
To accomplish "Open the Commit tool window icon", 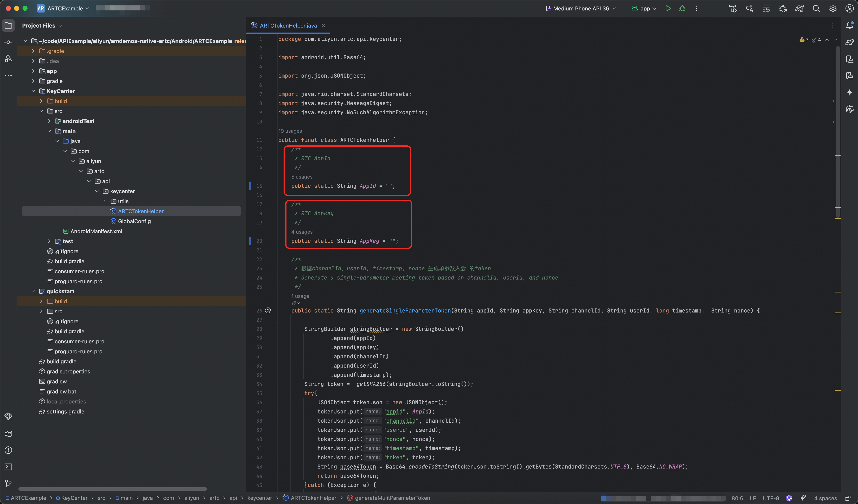I will pos(9,42).
